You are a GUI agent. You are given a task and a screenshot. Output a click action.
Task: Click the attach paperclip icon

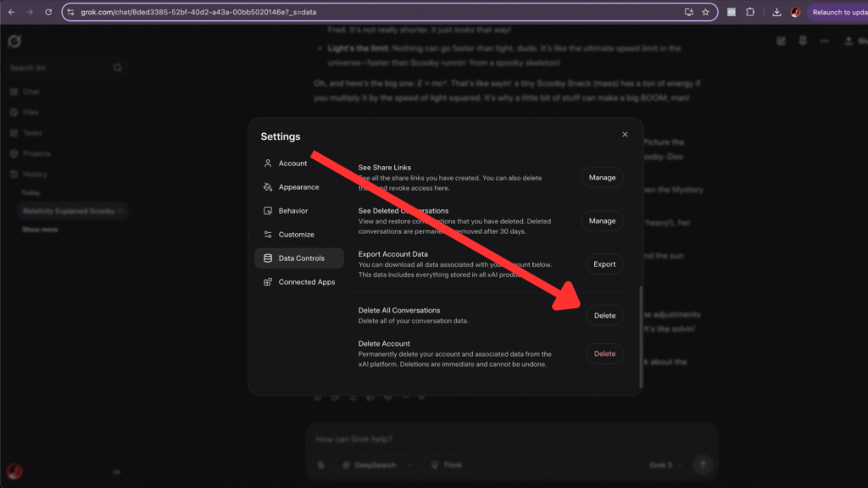pos(321,465)
